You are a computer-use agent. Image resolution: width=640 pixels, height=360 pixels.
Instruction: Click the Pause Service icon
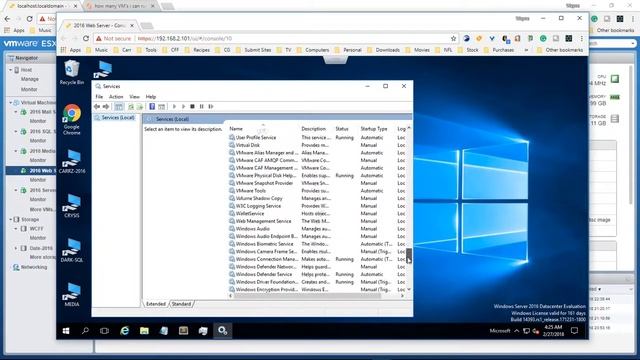(x=202, y=107)
